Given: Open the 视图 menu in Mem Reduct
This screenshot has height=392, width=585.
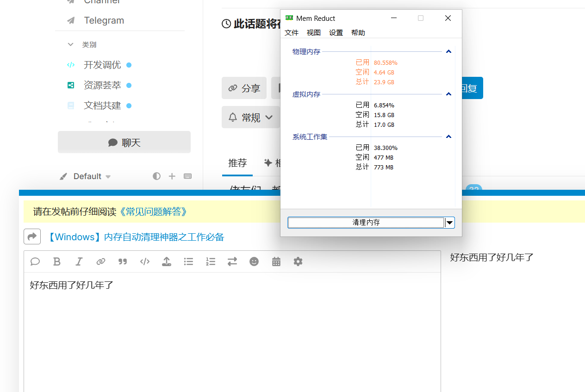Looking at the screenshot, I should click(314, 32).
